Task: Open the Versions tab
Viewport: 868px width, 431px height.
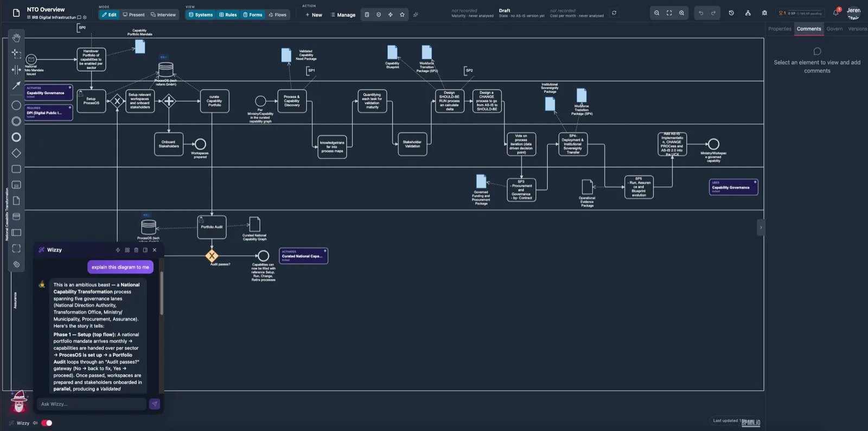Action: (x=858, y=29)
